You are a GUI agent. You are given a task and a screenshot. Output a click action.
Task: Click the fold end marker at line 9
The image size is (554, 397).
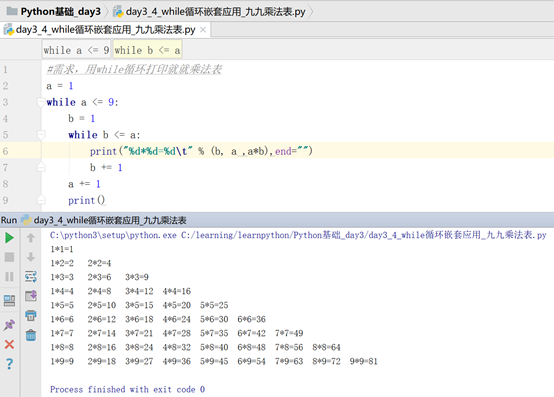41,200
